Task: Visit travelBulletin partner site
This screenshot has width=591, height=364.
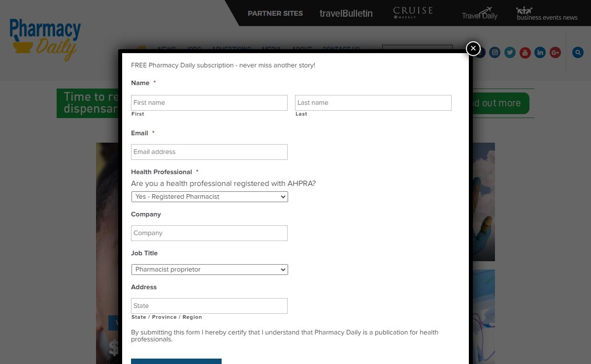Action: [346, 13]
